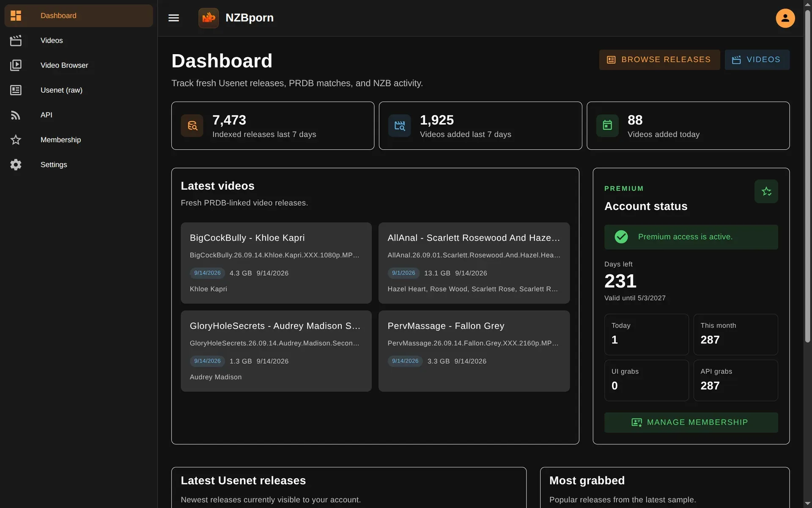The height and width of the screenshot is (508, 812).
Task: Click the 9/14/2026 date chip on BigCockBully card
Action: pos(207,273)
